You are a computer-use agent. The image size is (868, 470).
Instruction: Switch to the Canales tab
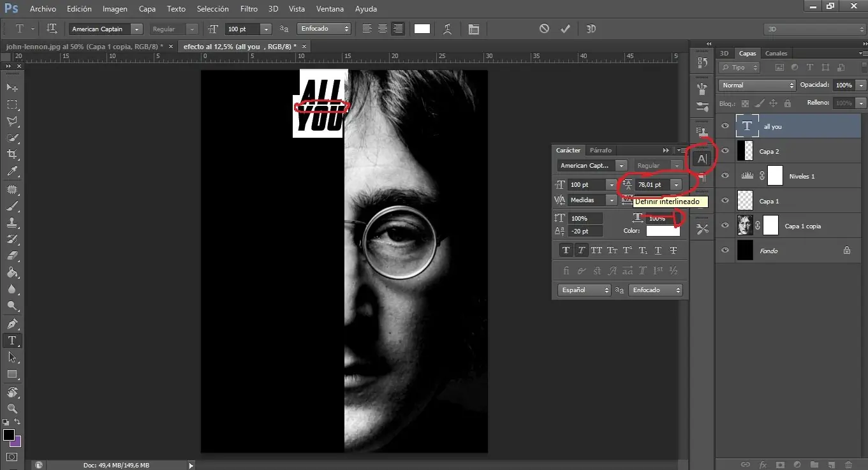776,53
